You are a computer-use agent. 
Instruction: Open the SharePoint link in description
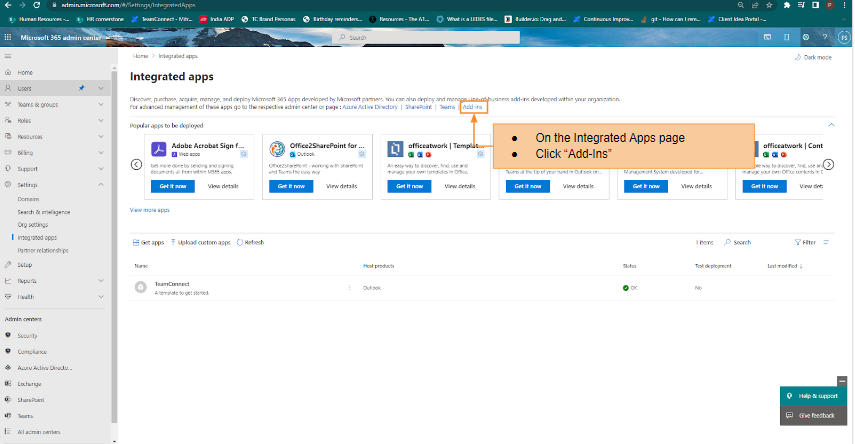[x=418, y=107]
